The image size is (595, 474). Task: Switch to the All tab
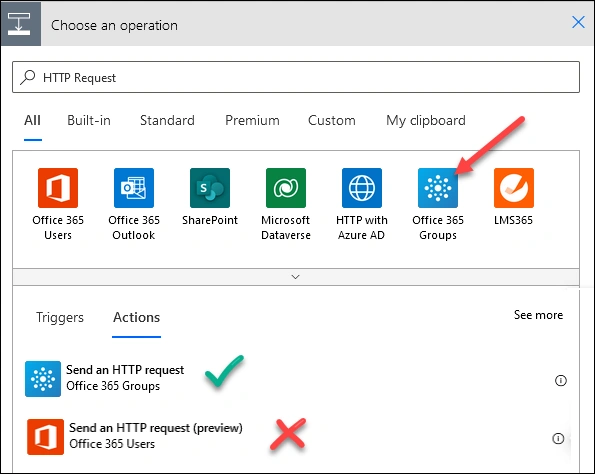click(32, 121)
